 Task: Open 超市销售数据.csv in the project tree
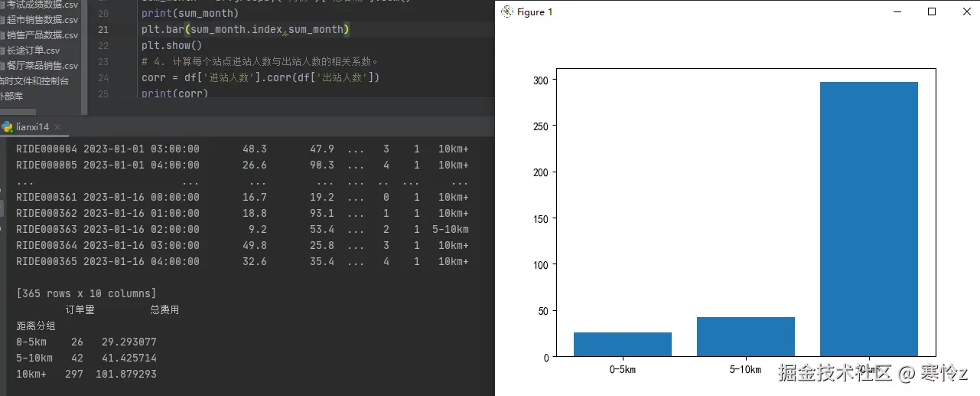click(x=41, y=20)
